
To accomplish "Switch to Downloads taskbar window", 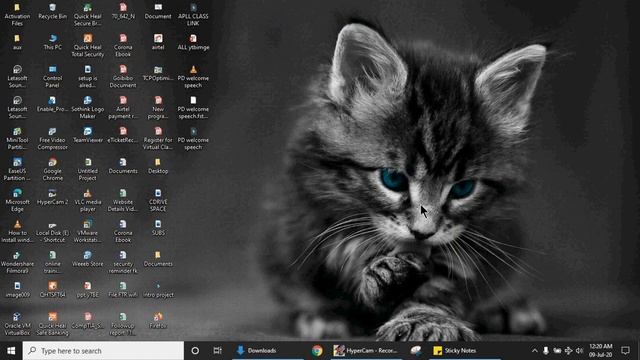I will 268,351.
